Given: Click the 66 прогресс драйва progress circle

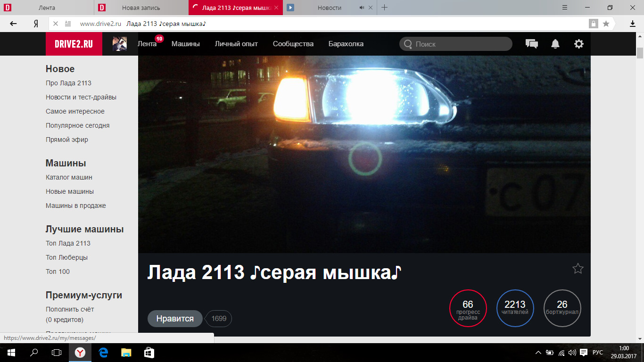Looking at the screenshot, I should pos(468,308).
